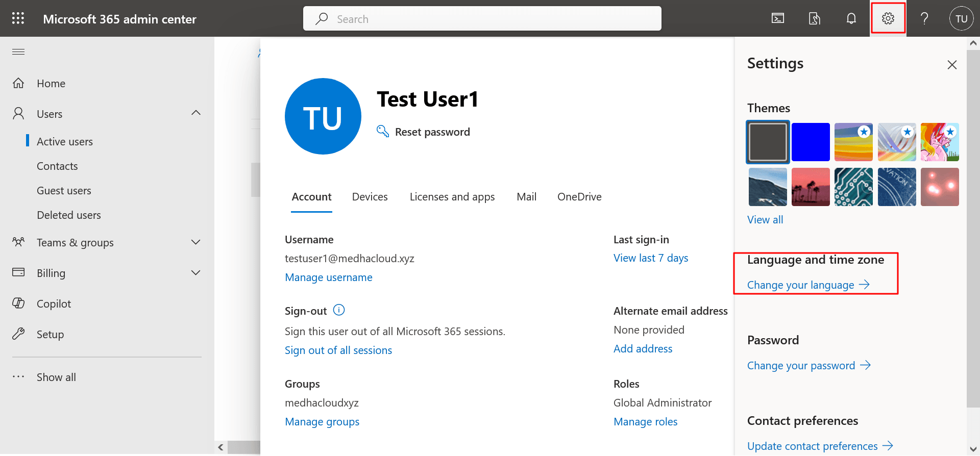Open the Help question mark icon
This screenshot has height=456, width=980.
(924, 19)
